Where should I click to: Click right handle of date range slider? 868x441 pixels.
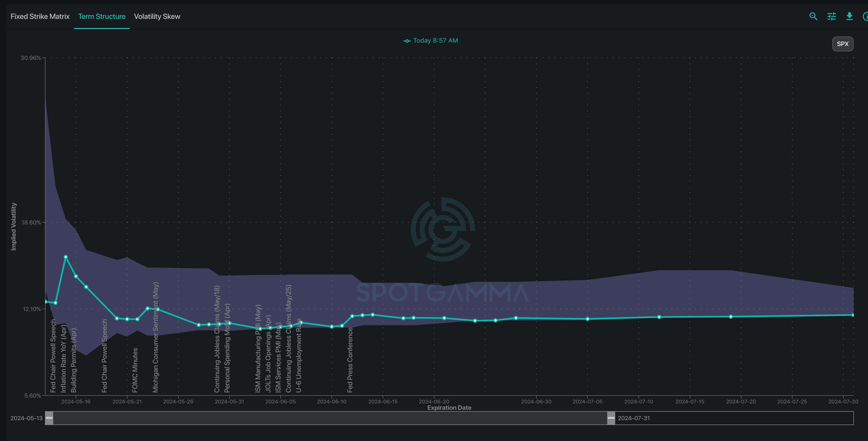[611, 418]
